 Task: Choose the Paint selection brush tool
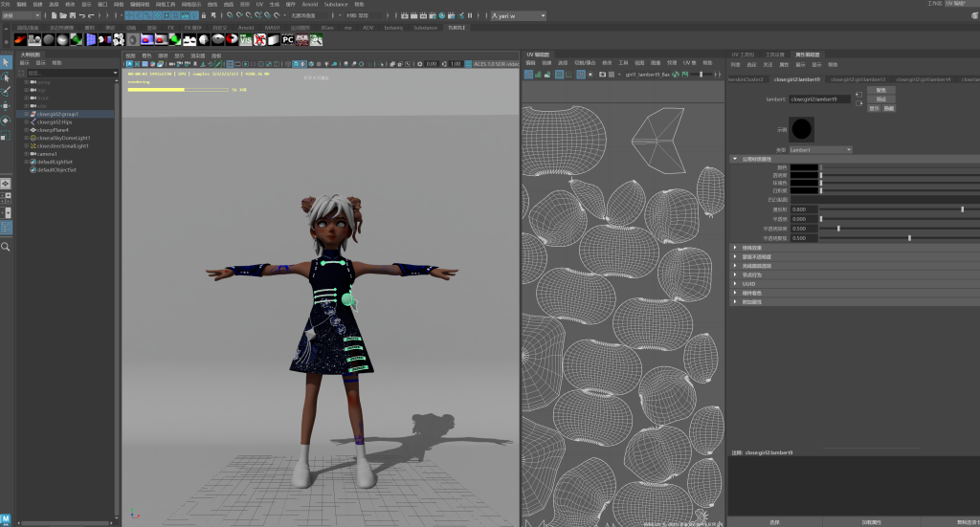6,91
